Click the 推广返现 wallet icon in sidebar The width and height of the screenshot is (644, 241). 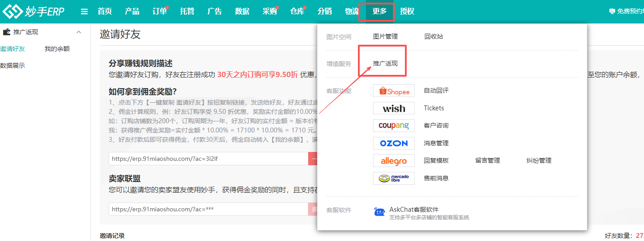pyautogui.click(x=7, y=32)
